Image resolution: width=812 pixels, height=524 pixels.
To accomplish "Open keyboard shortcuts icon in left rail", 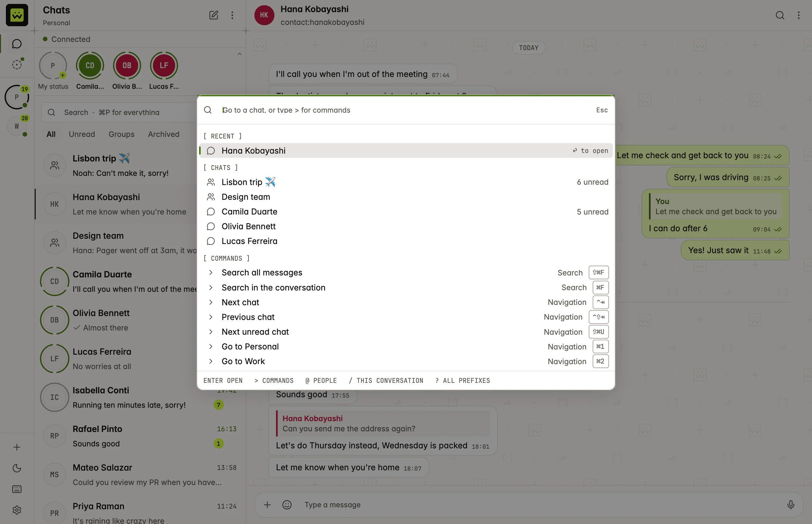I will tap(17, 489).
